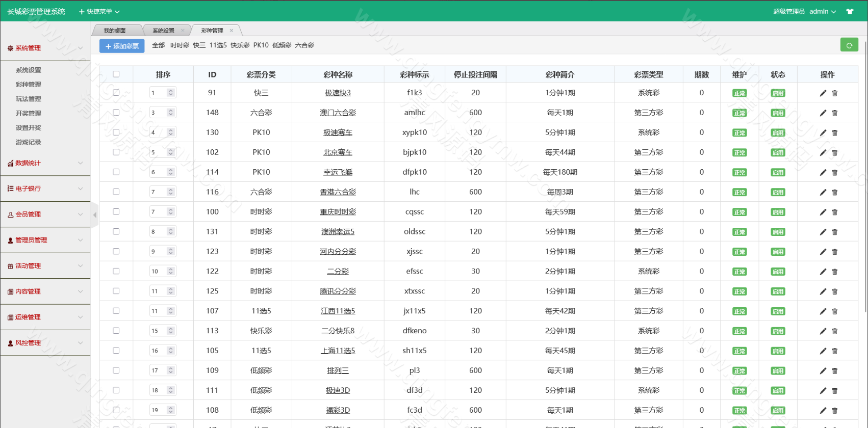
Task: Click the 添加彩票 button
Action: point(122,46)
